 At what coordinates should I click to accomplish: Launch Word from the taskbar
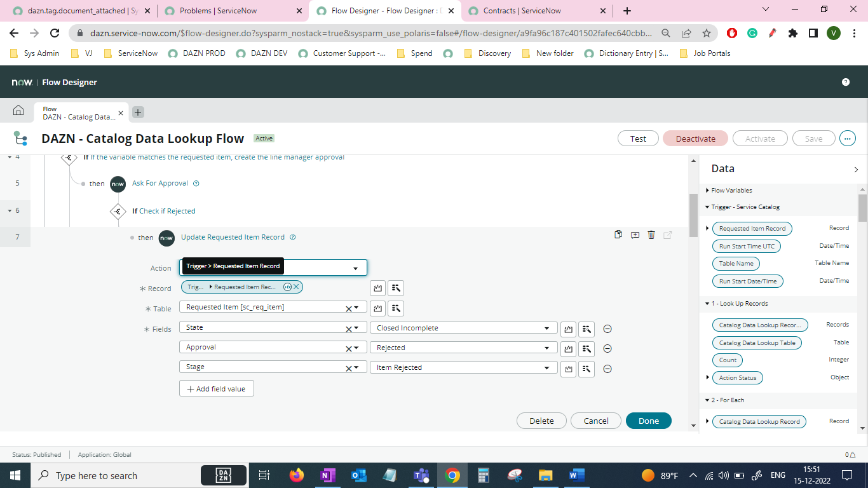pos(576,475)
